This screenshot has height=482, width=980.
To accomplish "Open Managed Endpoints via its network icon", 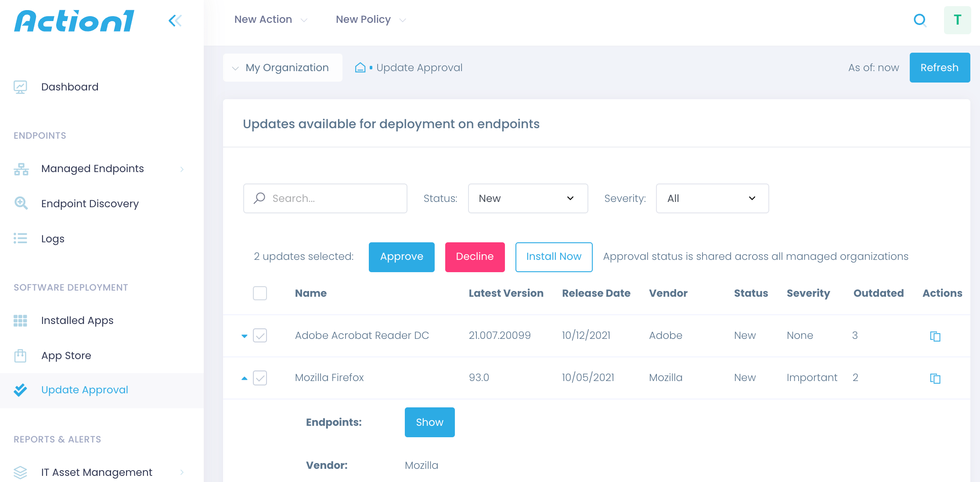I will pos(20,169).
